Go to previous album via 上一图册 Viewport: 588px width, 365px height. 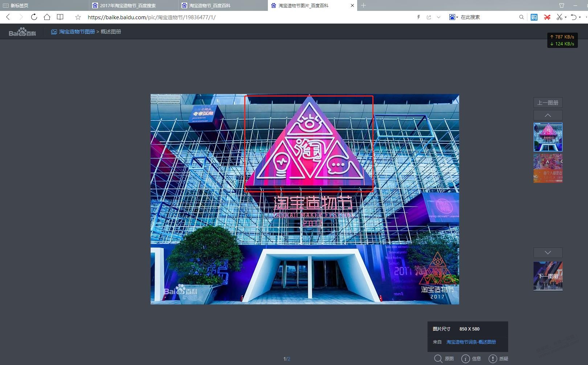pos(548,103)
